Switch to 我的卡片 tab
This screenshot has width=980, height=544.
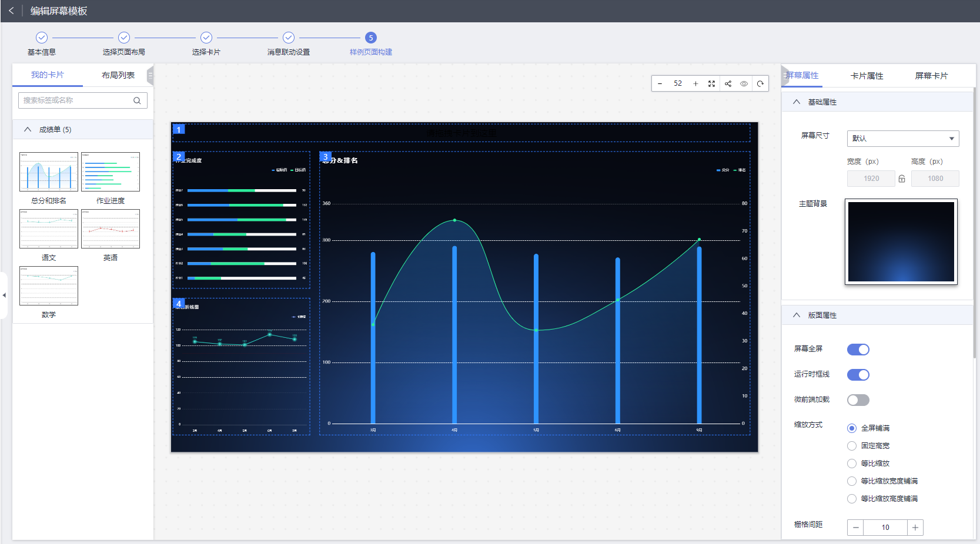[x=48, y=75]
